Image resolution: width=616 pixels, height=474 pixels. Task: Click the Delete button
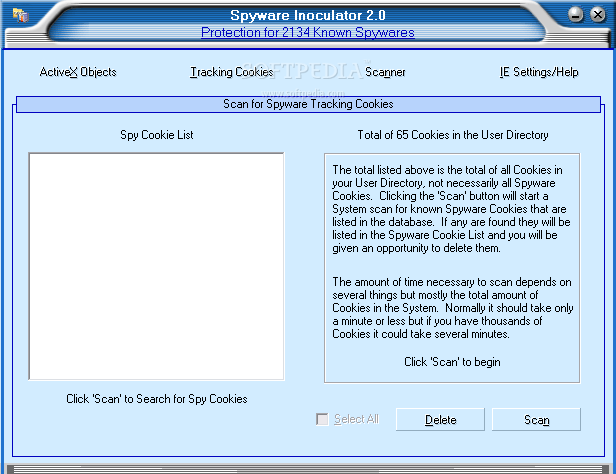pyautogui.click(x=440, y=419)
